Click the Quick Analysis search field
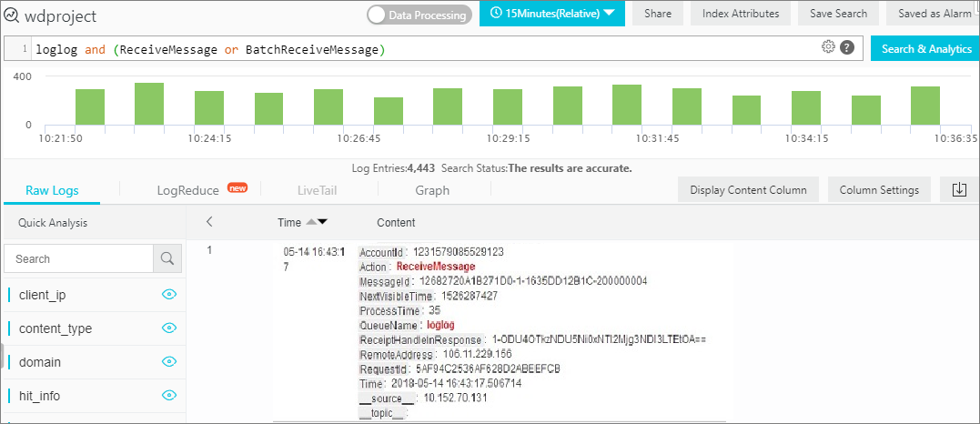The image size is (980, 424). click(79, 258)
